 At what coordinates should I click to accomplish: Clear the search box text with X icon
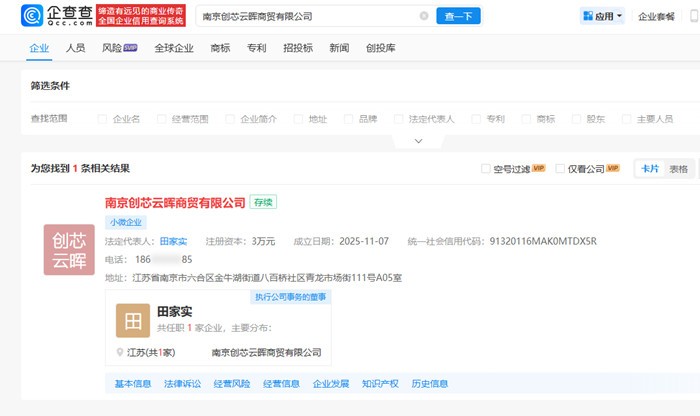[424, 16]
